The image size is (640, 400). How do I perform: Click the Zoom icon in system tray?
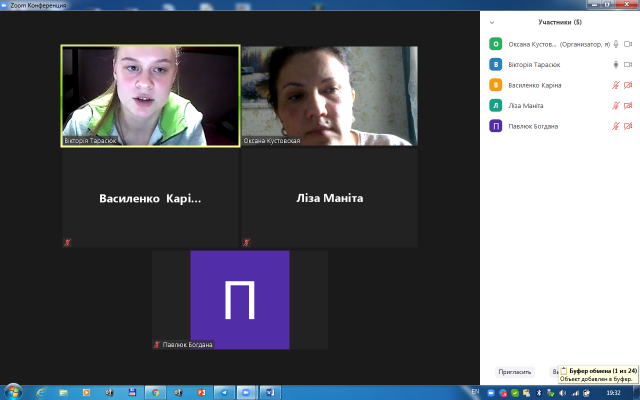click(491, 393)
